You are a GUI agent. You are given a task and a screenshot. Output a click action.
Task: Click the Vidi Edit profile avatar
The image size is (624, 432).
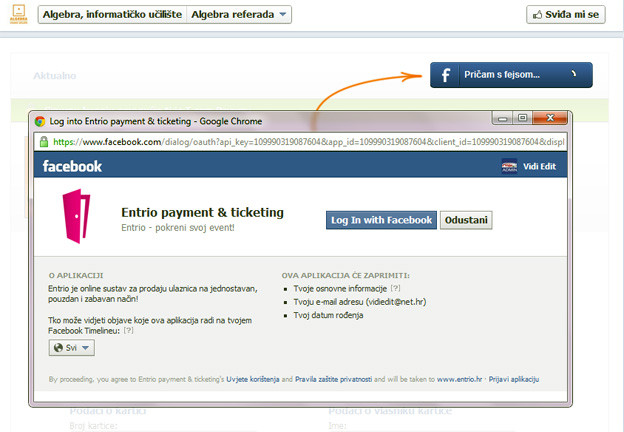tap(509, 166)
